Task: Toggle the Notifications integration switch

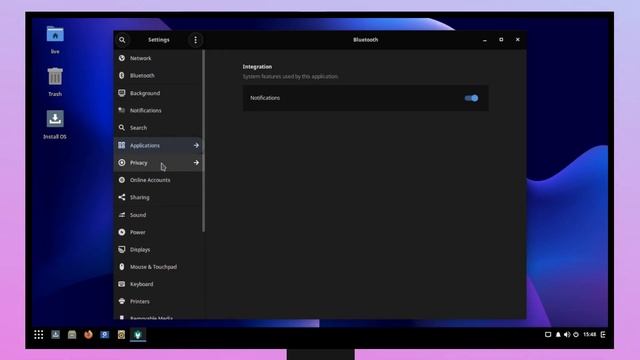Action: pyautogui.click(x=471, y=98)
